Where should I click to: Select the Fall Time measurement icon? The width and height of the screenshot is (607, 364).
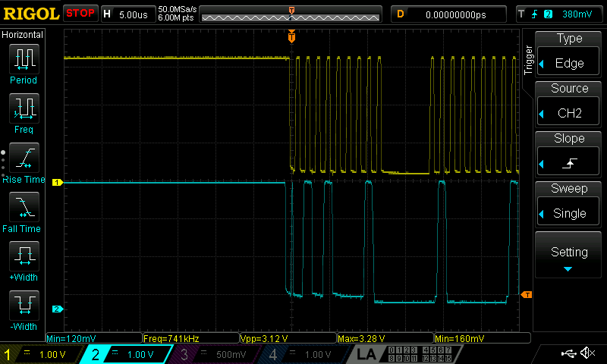[x=24, y=207]
